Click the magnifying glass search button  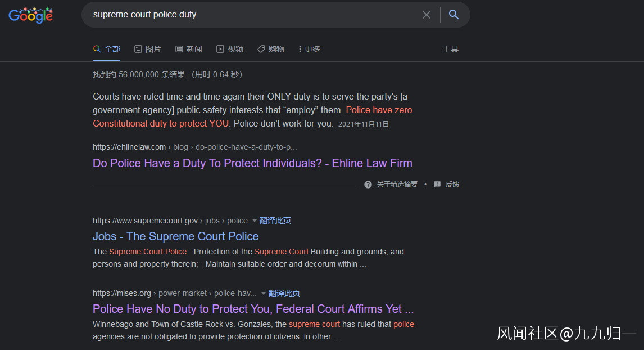coord(453,15)
